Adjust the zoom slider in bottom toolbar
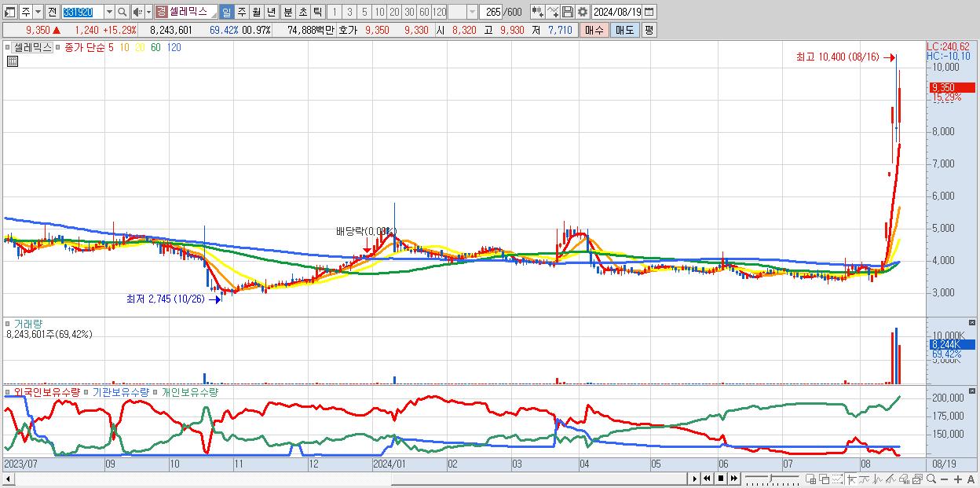Viewport: 980px width, 488px height. pos(772,478)
